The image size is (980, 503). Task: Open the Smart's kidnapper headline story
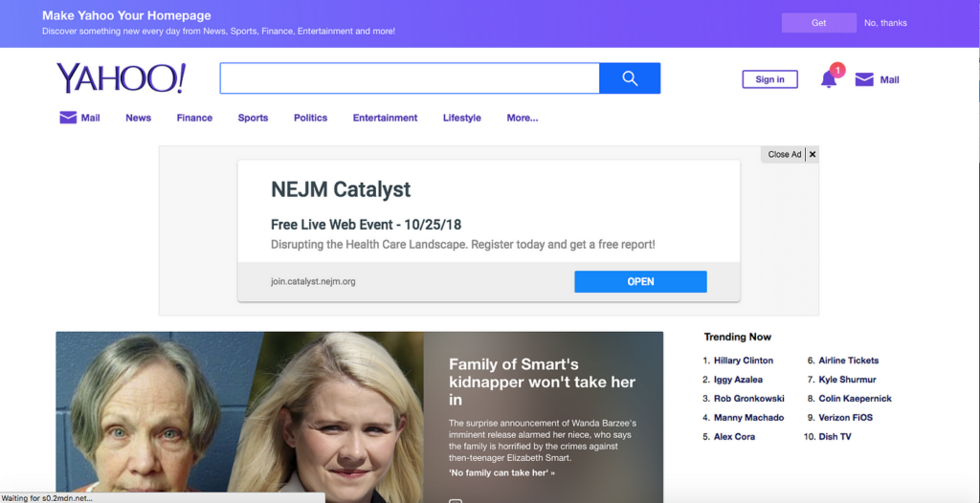tap(542, 382)
